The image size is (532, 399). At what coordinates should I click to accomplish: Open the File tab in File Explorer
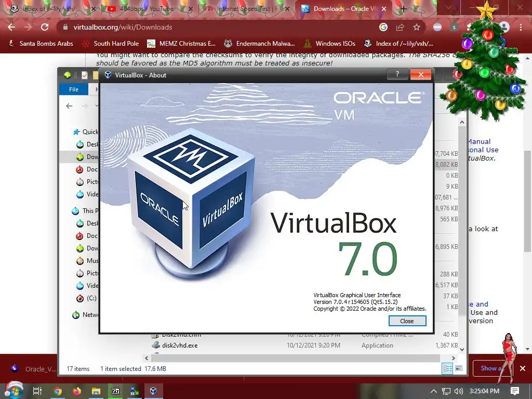(x=74, y=89)
